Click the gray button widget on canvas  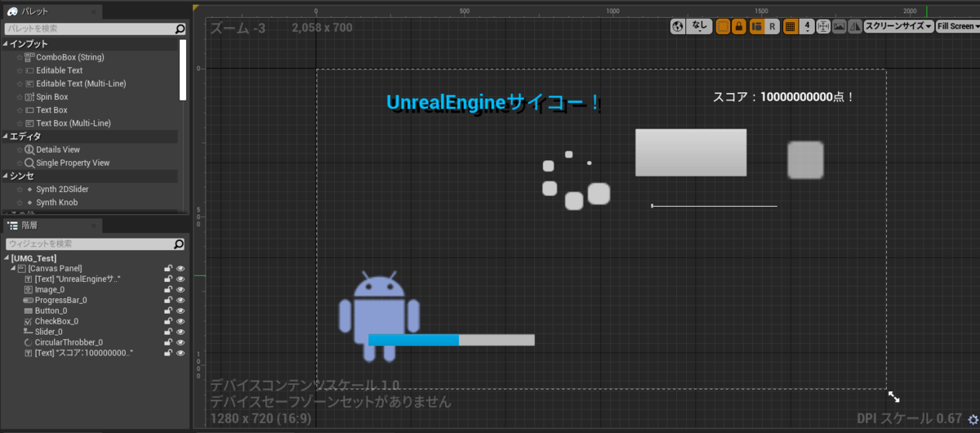[x=691, y=152]
